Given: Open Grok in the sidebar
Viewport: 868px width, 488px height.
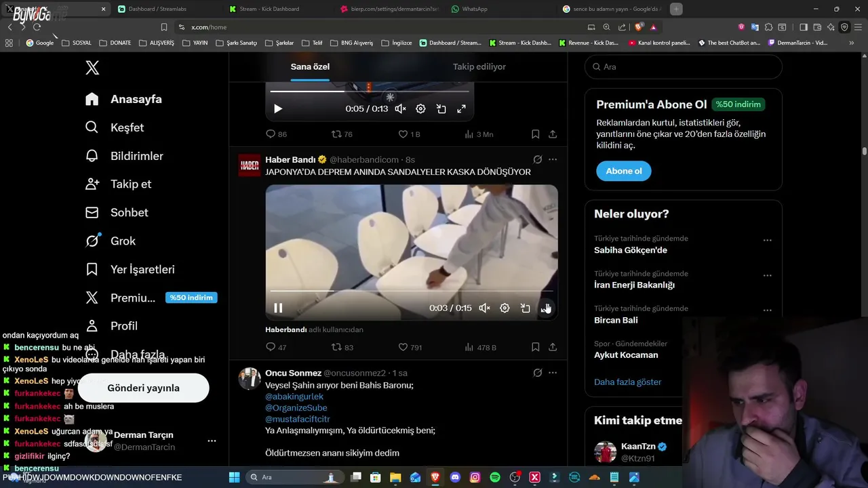Looking at the screenshot, I should coord(111,241).
